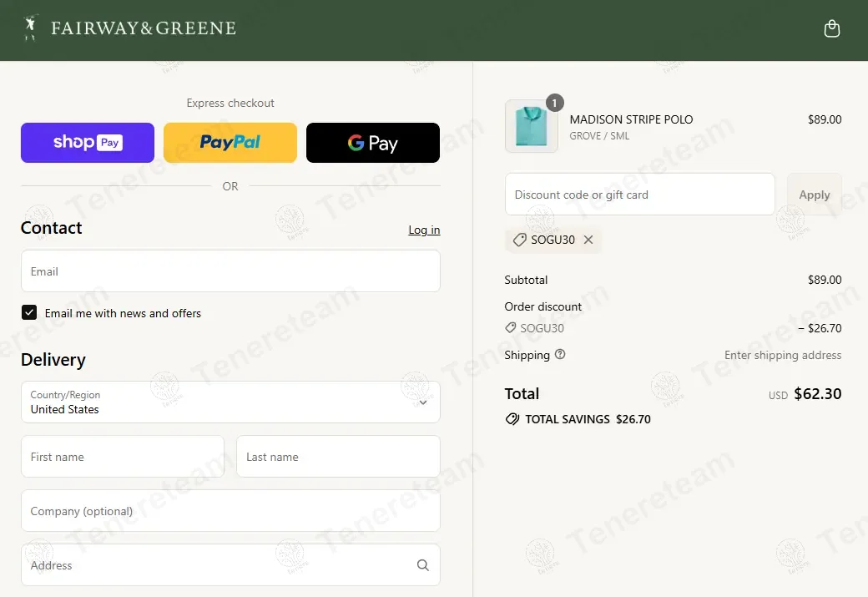Click the total savings tag icon
This screenshot has height=597, width=868.
pos(512,419)
